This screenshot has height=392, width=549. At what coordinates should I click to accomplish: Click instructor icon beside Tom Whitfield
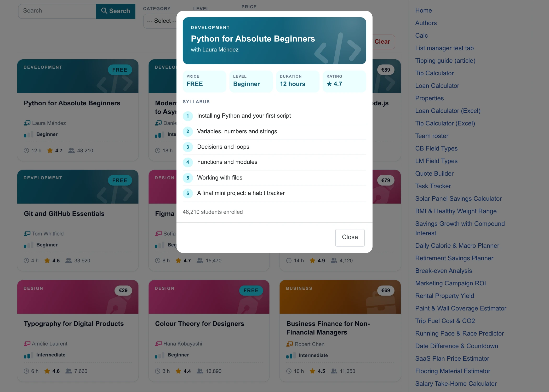pos(27,233)
